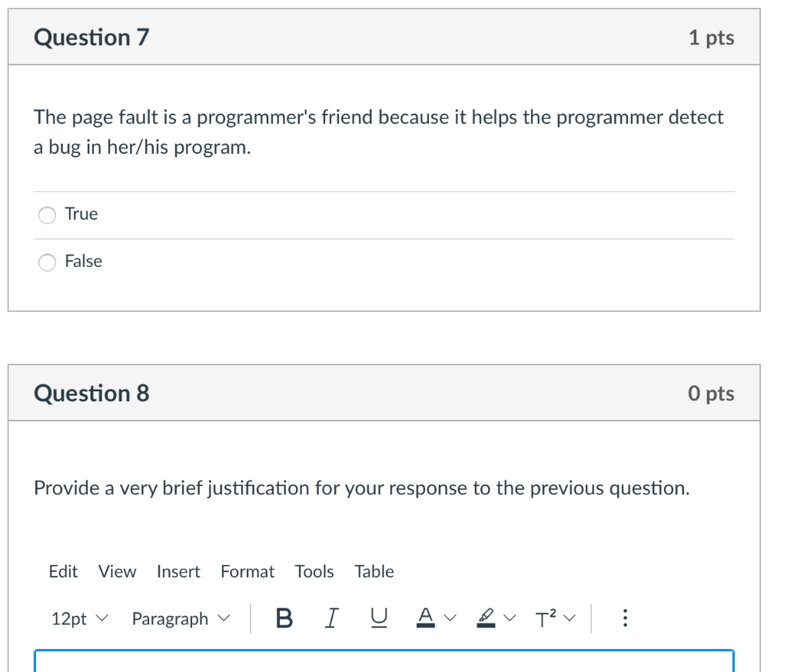This screenshot has height=672, width=787.
Task: Click inside the justification text area
Action: pyautogui.click(x=384, y=662)
